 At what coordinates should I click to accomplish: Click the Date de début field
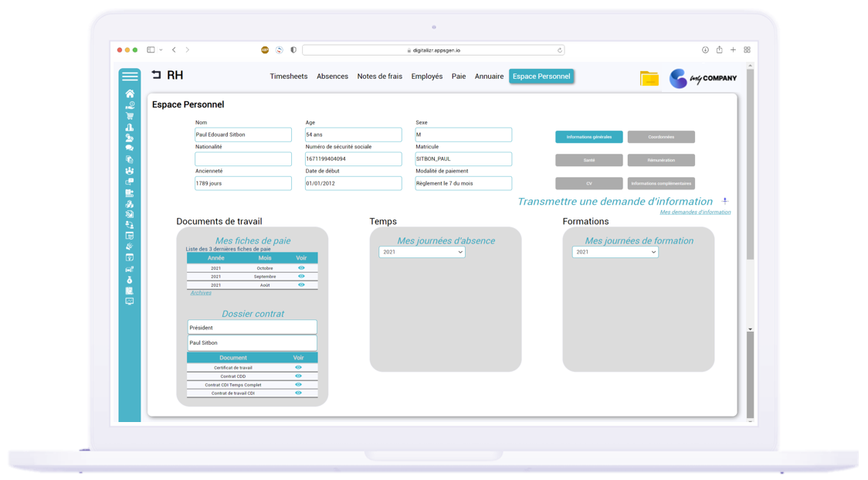click(353, 183)
